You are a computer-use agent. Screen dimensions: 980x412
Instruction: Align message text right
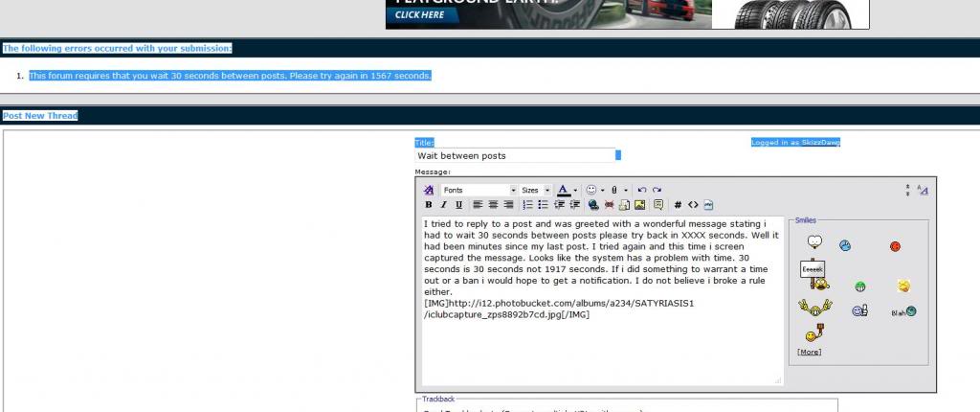(509, 205)
